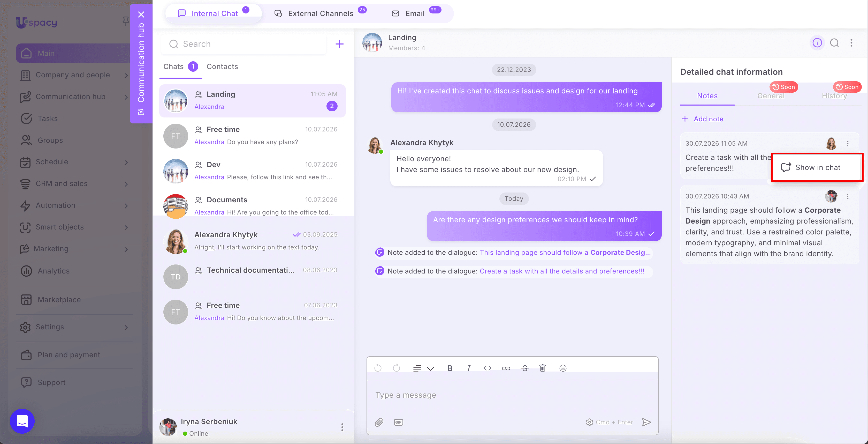Open the Create a task note link
This screenshot has height=444, width=868.
(x=562, y=271)
